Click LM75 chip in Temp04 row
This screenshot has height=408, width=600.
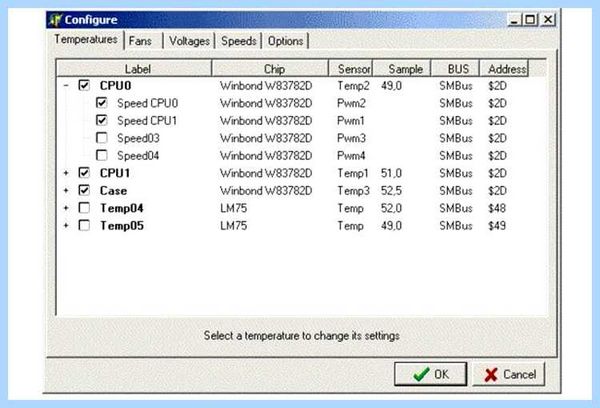[x=233, y=208]
